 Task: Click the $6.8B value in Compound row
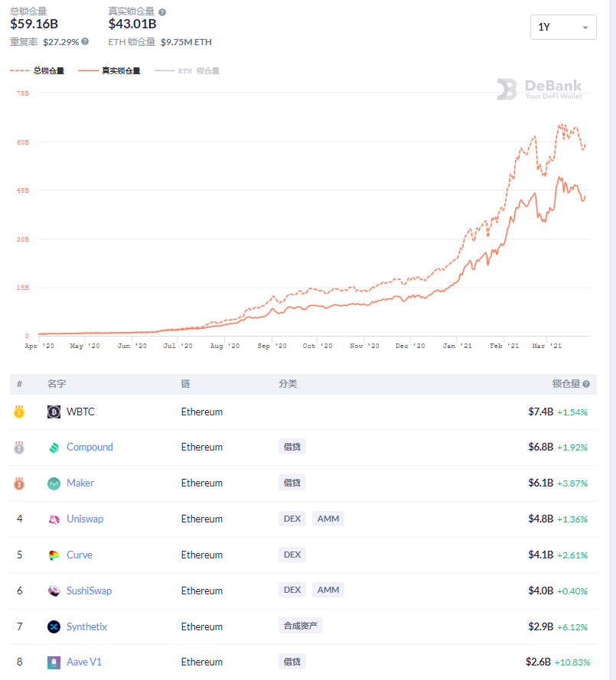point(540,447)
